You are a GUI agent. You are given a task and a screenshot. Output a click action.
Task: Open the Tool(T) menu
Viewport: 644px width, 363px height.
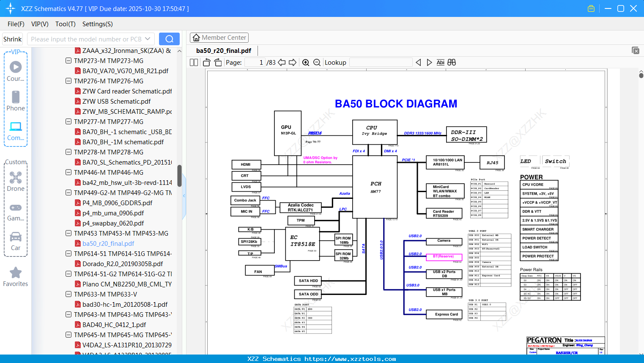tap(66, 24)
